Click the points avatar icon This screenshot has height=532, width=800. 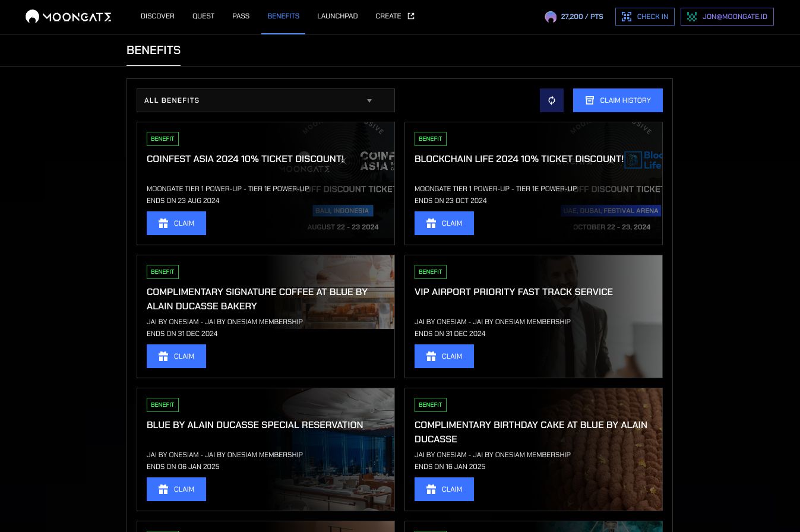(551, 17)
